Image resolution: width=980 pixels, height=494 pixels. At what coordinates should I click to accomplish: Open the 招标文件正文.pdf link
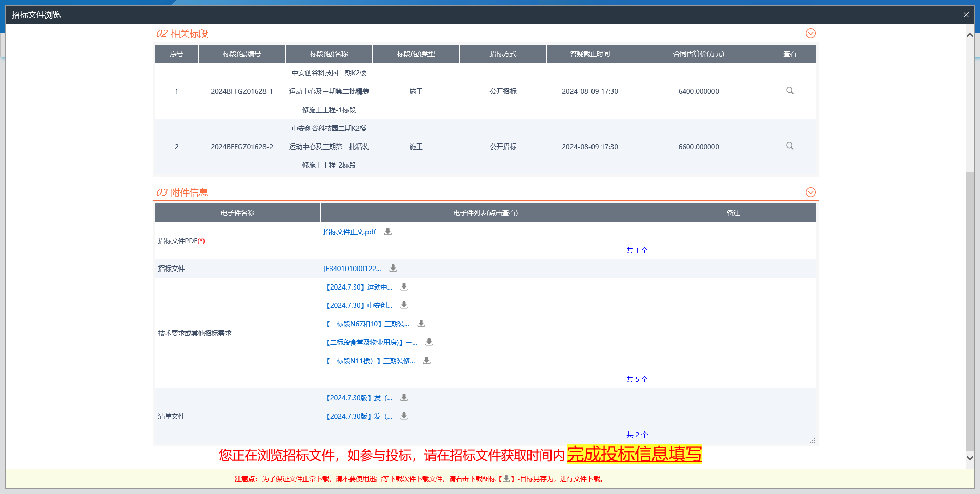(x=350, y=232)
